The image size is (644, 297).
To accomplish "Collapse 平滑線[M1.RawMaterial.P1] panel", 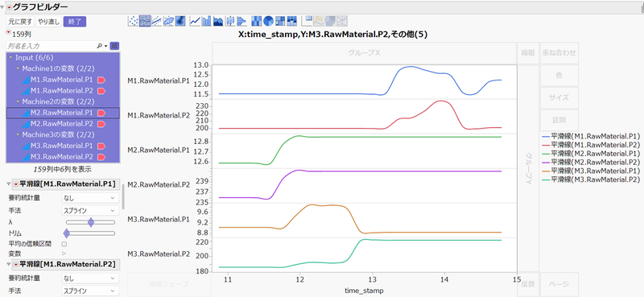I will tap(9, 184).
